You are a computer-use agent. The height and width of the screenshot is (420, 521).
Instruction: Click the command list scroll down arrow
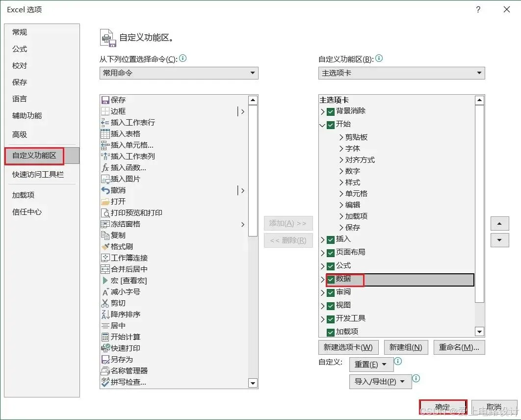pyautogui.click(x=253, y=383)
